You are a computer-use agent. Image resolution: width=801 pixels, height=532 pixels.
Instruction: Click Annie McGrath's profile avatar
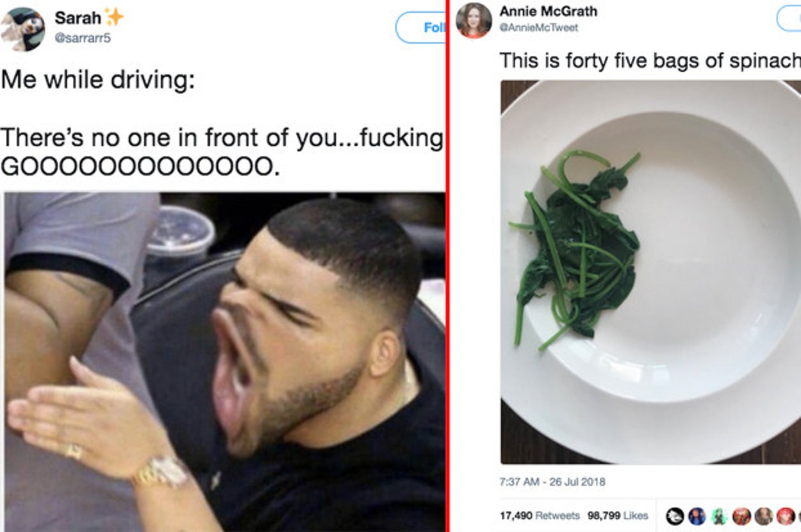coord(474,21)
